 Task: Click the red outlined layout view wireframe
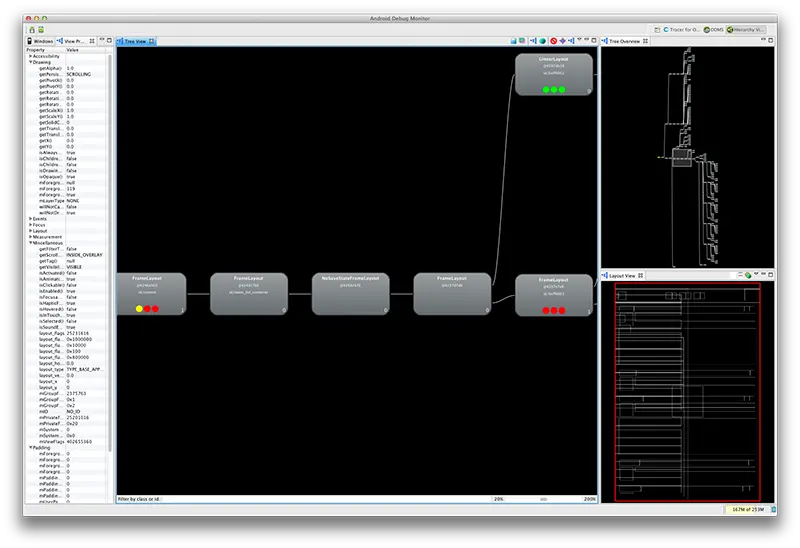pyautogui.click(x=687, y=392)
